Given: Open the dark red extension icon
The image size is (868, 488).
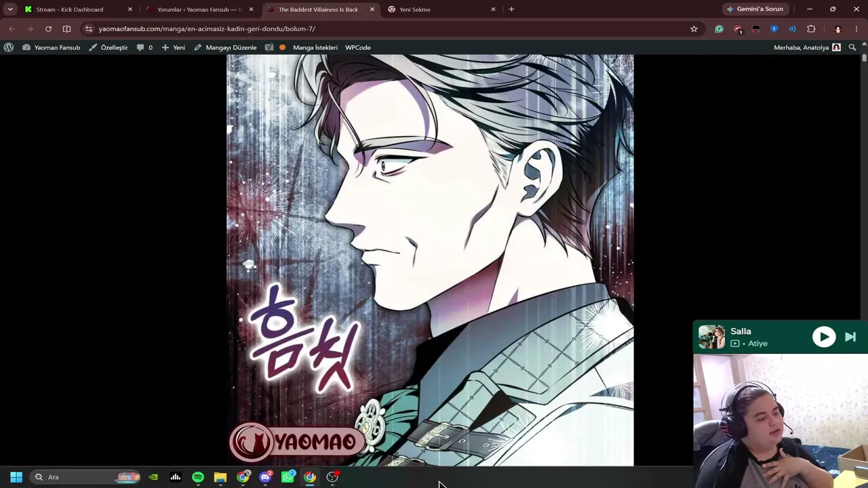Looking at the screenshot, I should (756, 29).
